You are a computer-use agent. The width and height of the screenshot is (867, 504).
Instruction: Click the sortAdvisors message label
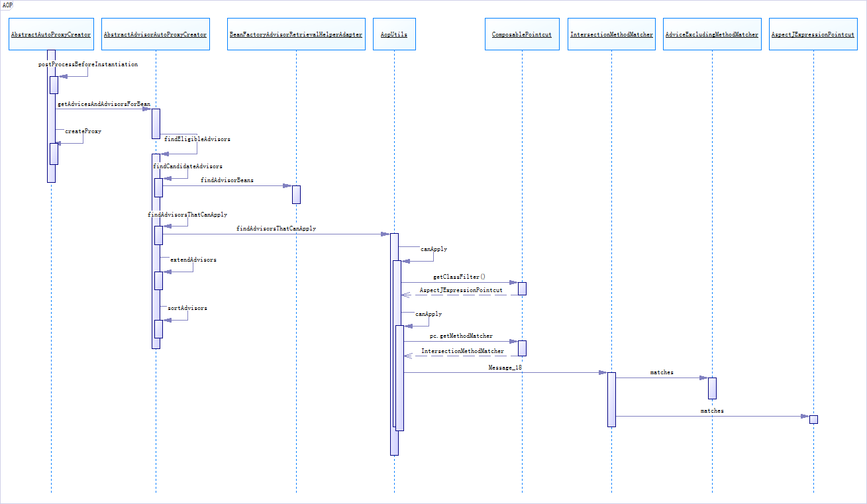pyautogui.click(x=187, y=308)
